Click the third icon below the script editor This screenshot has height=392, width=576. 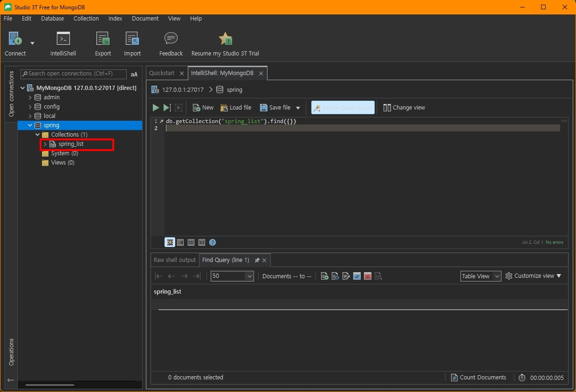tap(191, 242)
